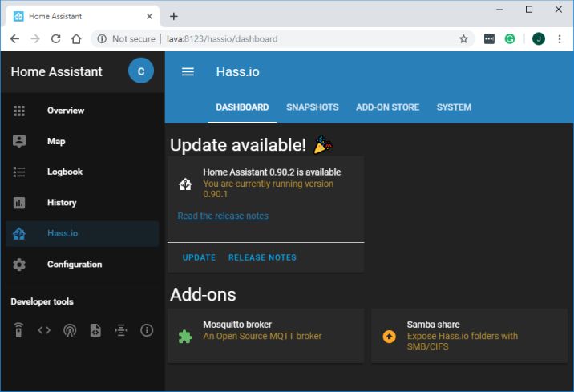Click the Mosquitto broker puzzle icon
574x392 pixels.
pyautogui.click(x=185, y=337)
